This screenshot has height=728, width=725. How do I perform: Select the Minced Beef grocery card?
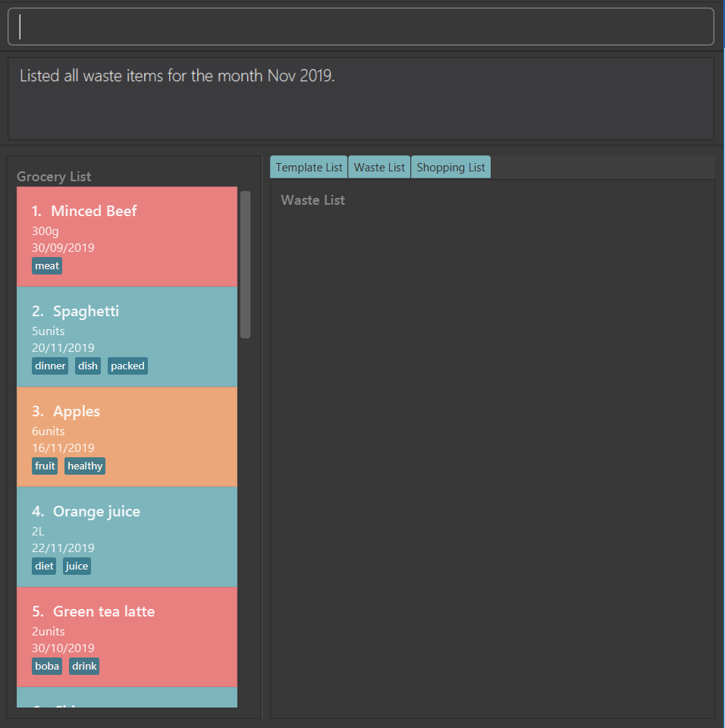(127, 237)
